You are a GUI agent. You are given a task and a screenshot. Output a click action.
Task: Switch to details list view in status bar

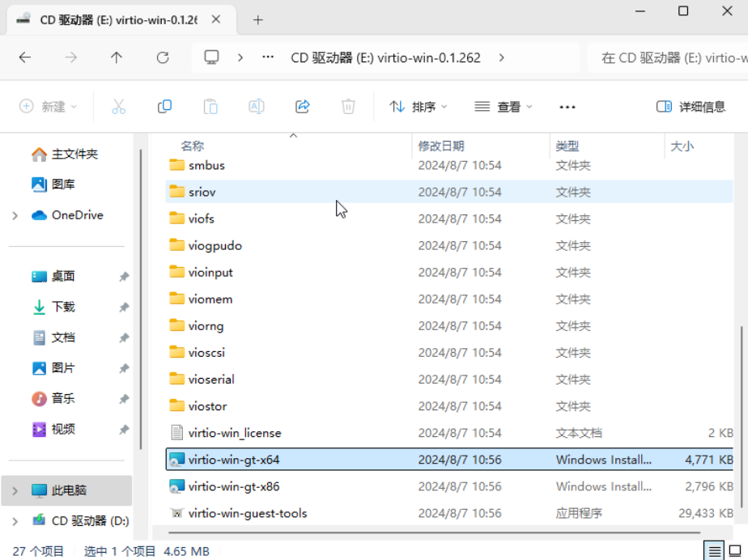[x=715, y=551]
